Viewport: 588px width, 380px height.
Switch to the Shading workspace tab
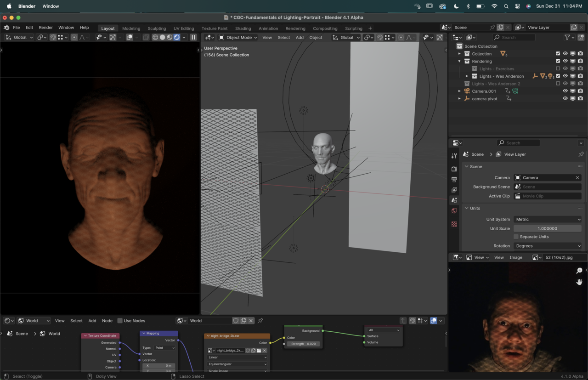pos(243,28)
